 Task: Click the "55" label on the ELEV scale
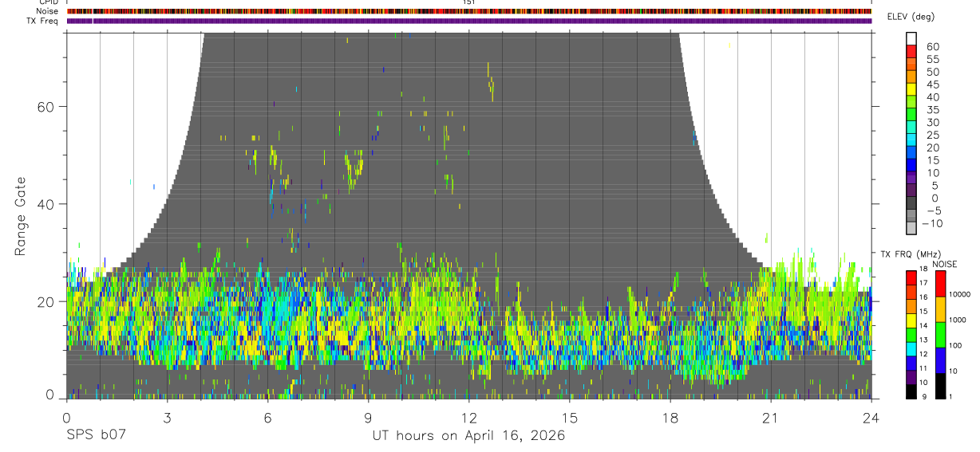pyautogui.click(x=932, y=60)
